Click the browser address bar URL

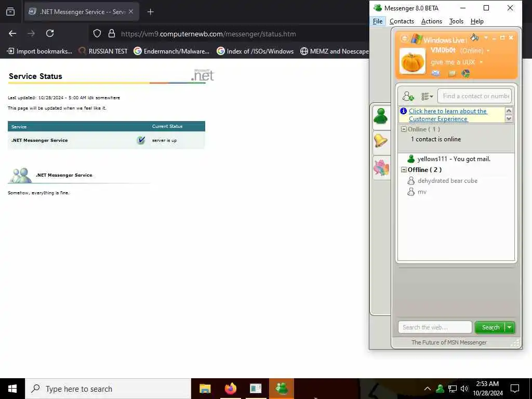tap(208, 34)
